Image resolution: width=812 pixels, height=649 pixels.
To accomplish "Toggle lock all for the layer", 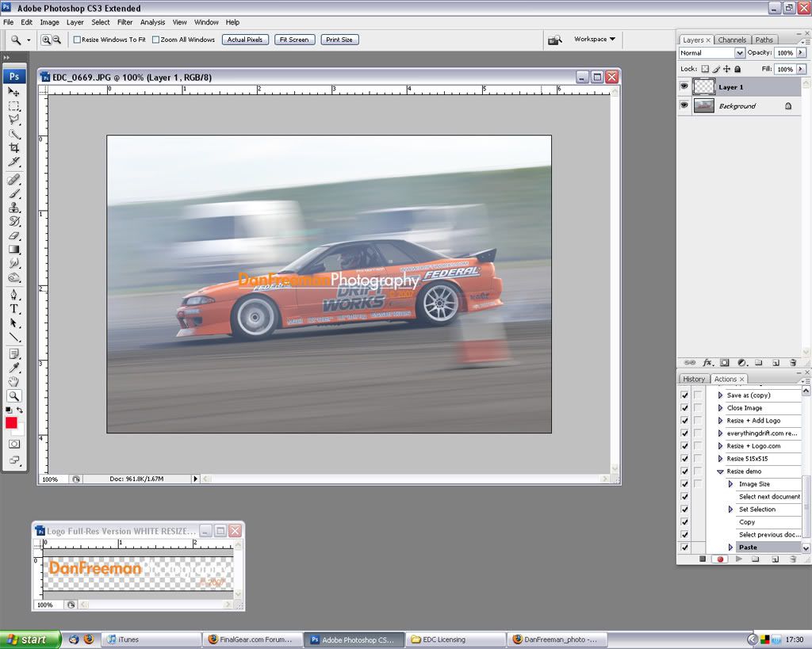I will (738, 69).
